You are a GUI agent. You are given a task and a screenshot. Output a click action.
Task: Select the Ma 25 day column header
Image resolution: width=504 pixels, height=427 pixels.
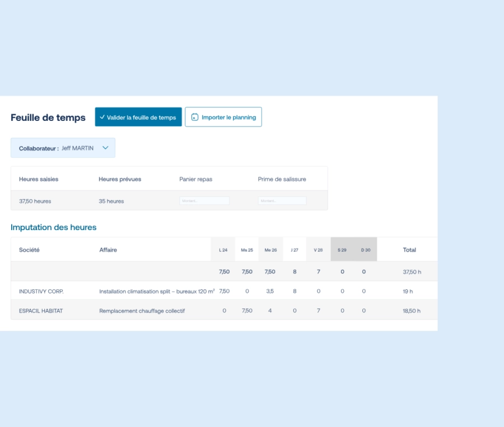pos(247,250)
